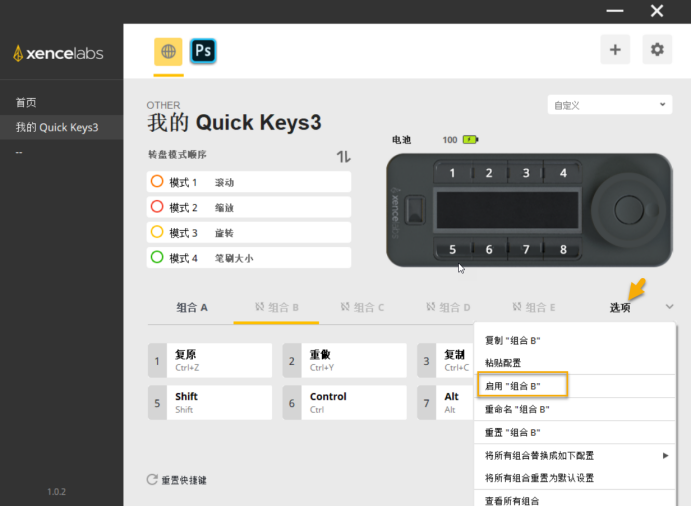Switch to the 组合 A tab

(192, 307)
